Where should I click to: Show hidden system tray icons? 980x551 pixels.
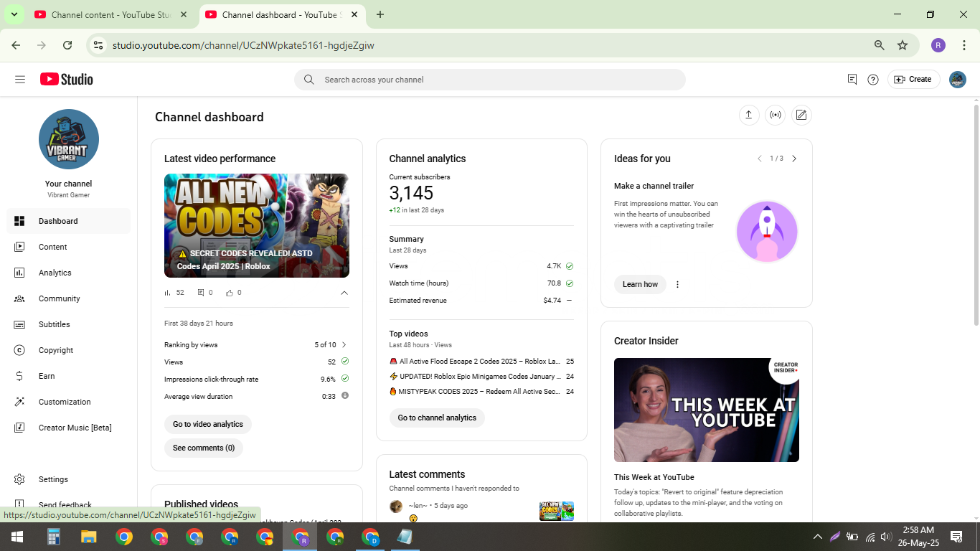tap(817, 537)
